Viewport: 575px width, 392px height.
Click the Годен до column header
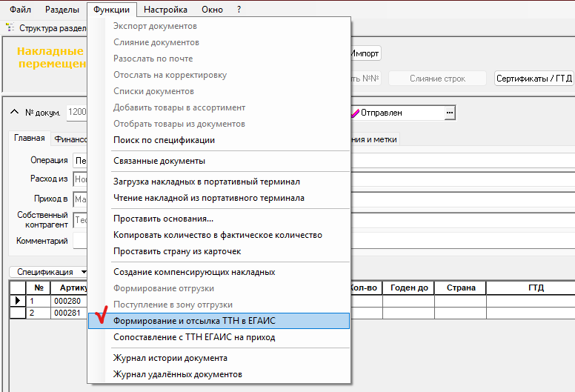tap(409, 288)
